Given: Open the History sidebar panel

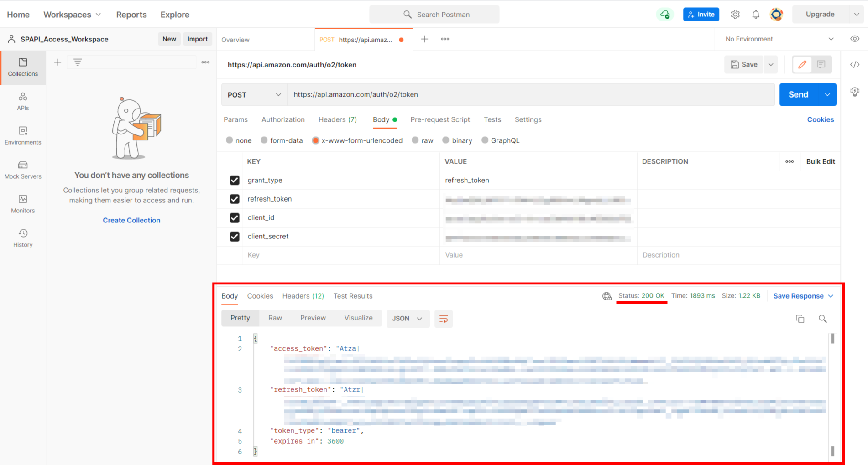Looking at the screenshot, I should [23, 238].
